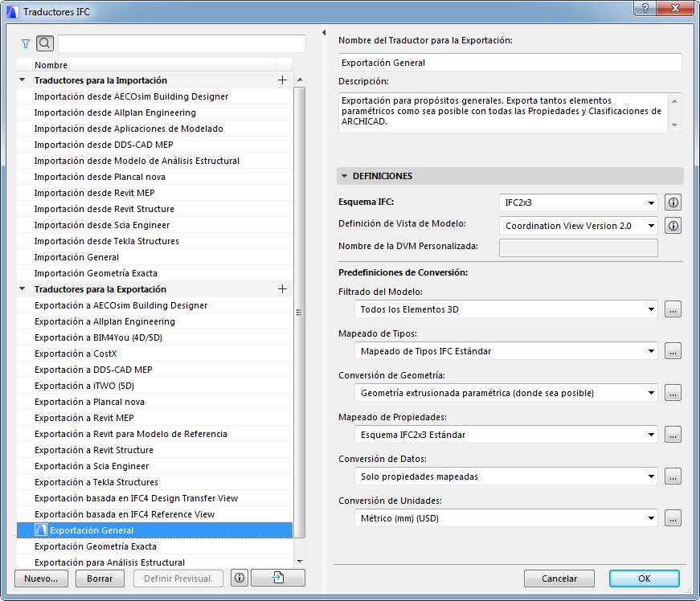This screenshot has height=601, width=700.
Task: Confirm settings with the OK button
Action: [x=644, y=578]
